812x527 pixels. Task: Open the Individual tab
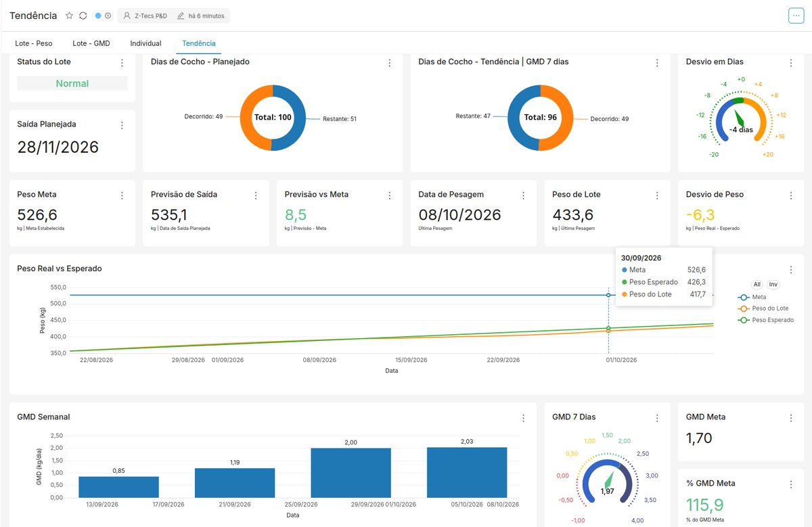[145, 43]
